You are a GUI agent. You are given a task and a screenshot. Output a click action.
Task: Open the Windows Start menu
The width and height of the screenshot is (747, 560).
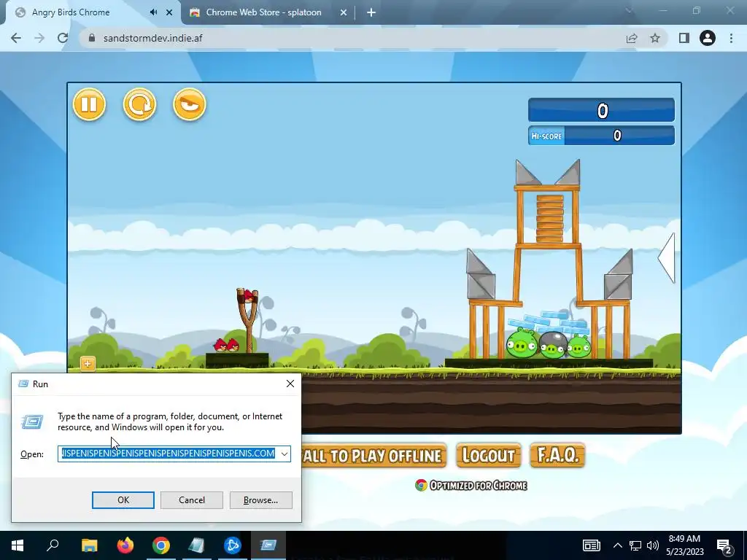pyautogui.click(x=18, y=545)
